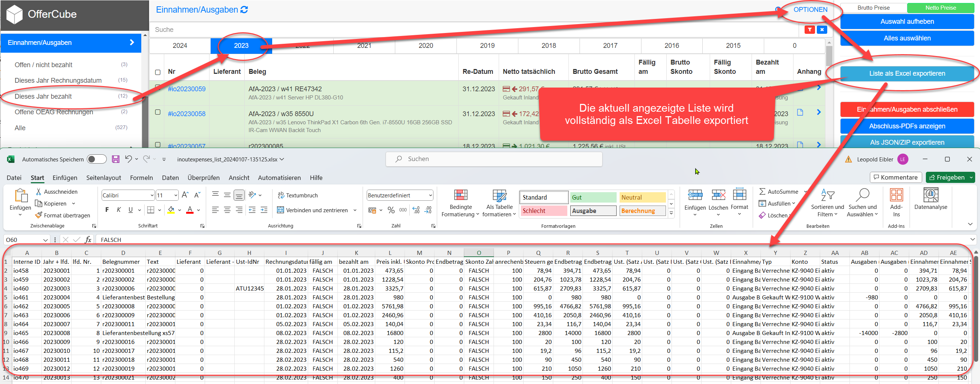Click the Redo icon in Excel title bar
This screenshot has height=384, width=980.
point(146,159)
